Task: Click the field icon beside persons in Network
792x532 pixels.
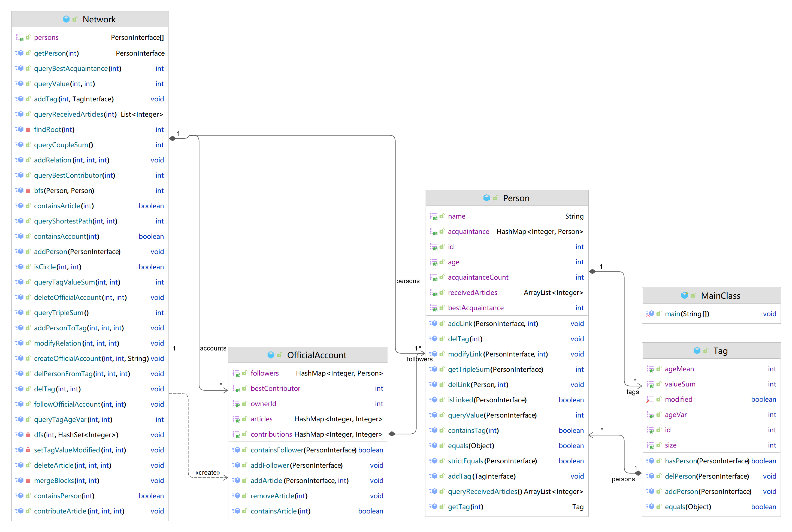Action: [20, 37]
